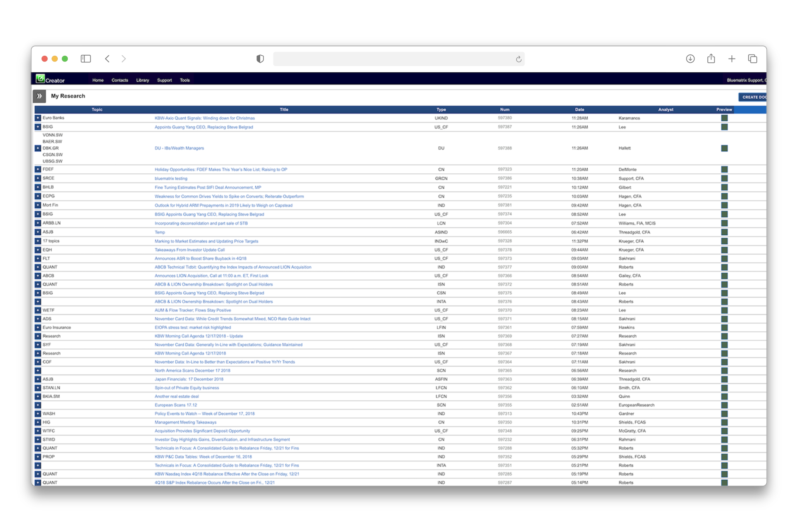
Task: Expand the FDEF topic row
Action: point(38,170)
